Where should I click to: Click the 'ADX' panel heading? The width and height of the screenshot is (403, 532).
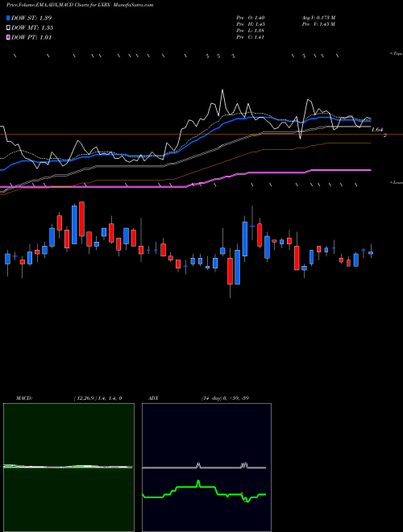pyautogui.click(x=154, y=398)
